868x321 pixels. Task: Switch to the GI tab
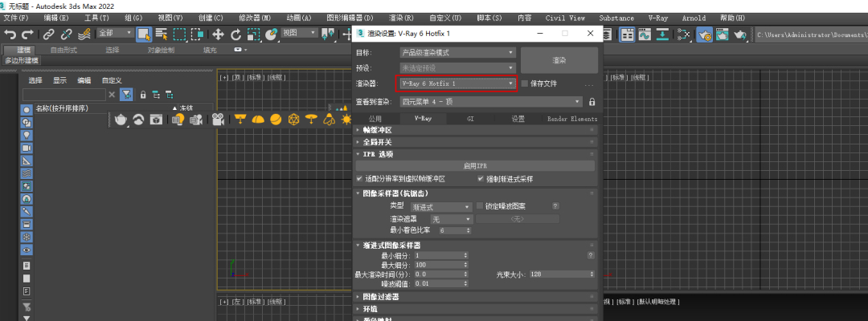point(470,118)
